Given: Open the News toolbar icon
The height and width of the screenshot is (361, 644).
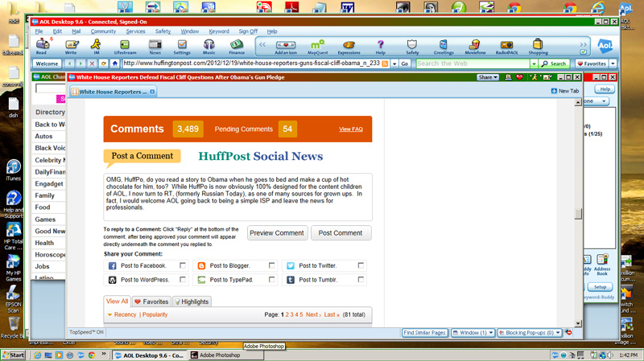Looking at the screenshot, I should click(155, 46).
